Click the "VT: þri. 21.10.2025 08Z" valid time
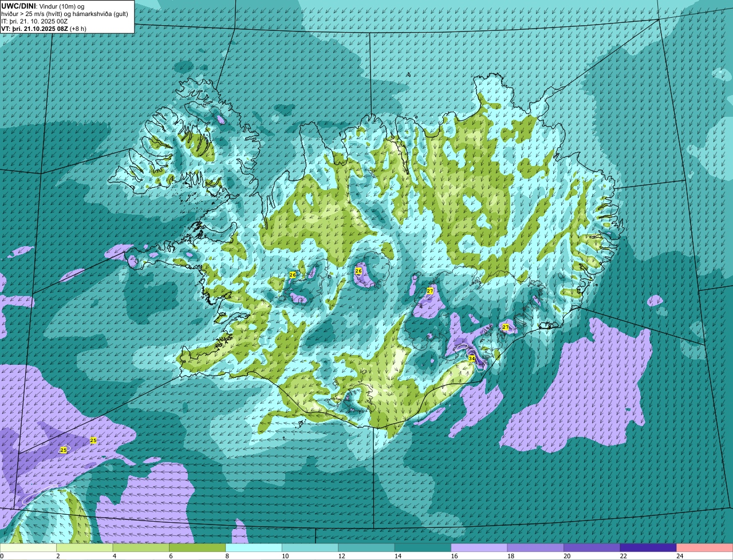The width and height of the screenshot is (733, 560). coord(34,28)
